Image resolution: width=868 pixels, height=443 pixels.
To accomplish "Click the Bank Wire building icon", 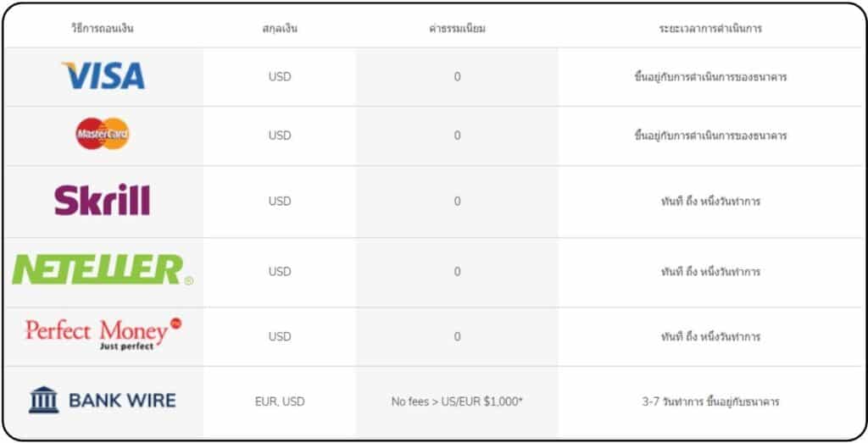I will 44,400.
